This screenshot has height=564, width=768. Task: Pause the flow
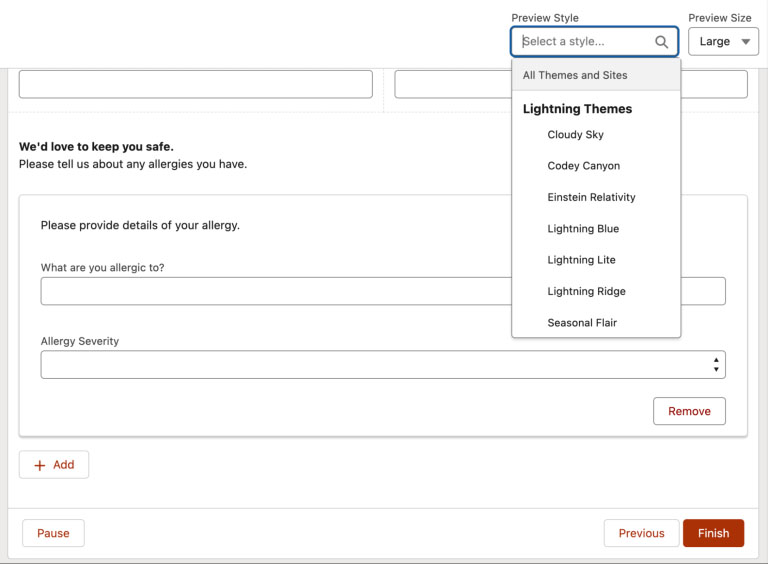pyautogui.click(x=53, y=533)
